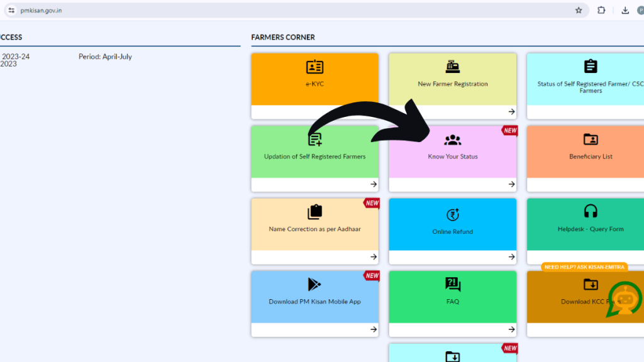
Task: Click the Name Correction as per Aadhaar icon
Action: click(315, 212)
